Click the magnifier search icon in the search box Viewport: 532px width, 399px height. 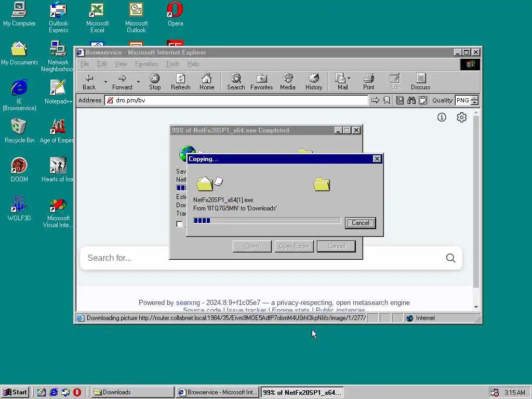pyautogui.click(x=450, y=258)
